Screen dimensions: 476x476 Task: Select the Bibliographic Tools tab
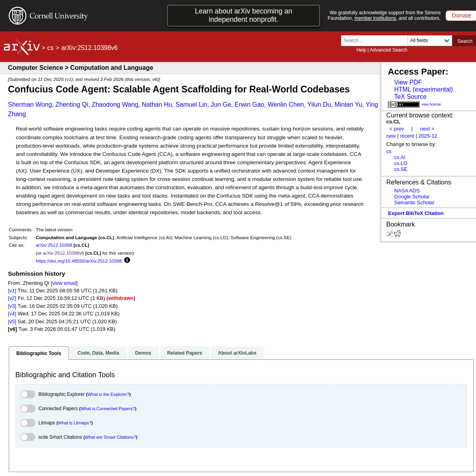point(39,353)
